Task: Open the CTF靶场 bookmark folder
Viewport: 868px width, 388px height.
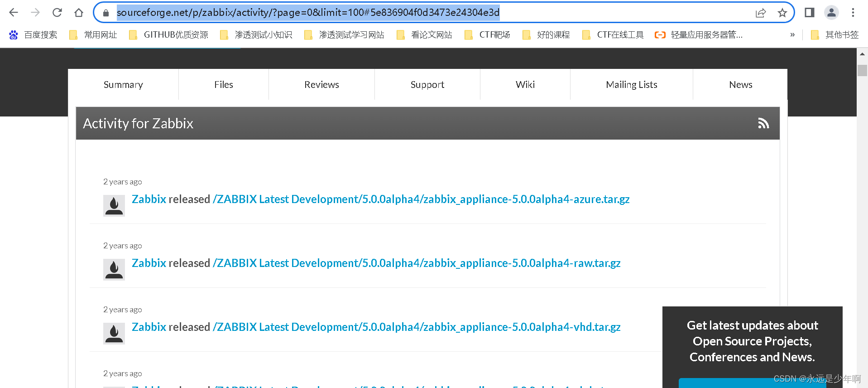Action: click(x=488, y=35)
